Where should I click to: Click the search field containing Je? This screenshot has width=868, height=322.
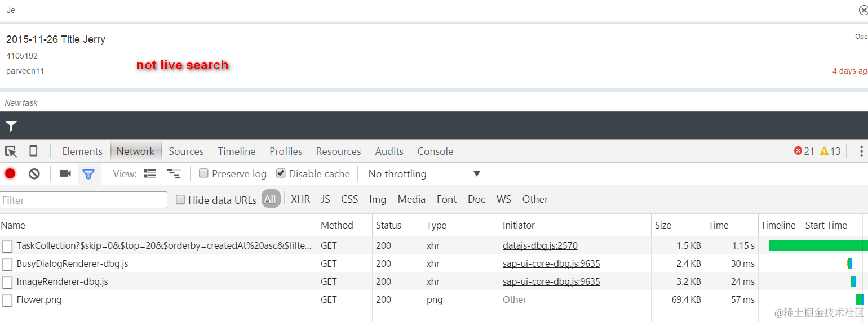pos(428,10)
